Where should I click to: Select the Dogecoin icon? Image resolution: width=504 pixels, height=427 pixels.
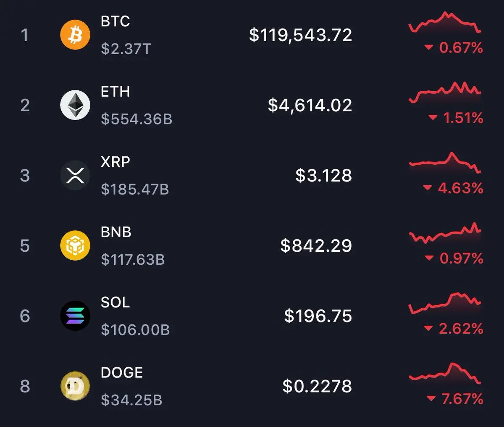pos(75,386)
